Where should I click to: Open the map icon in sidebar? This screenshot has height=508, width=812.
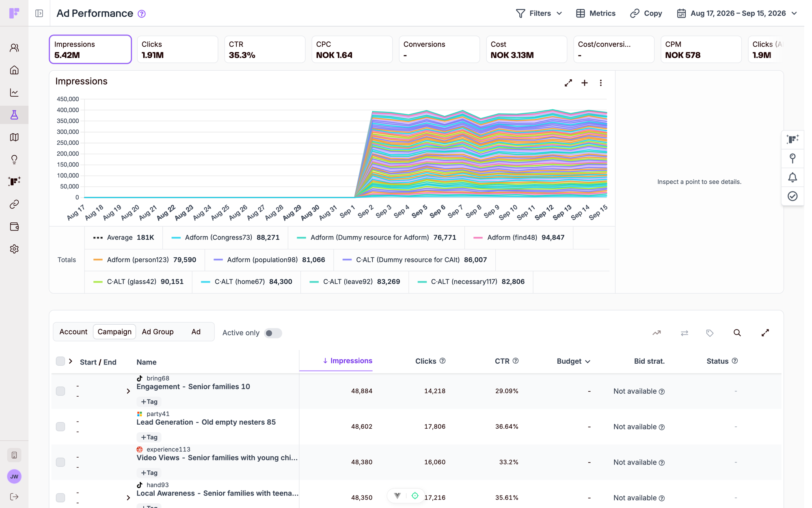pyautogui.click(x=14, y=137)
